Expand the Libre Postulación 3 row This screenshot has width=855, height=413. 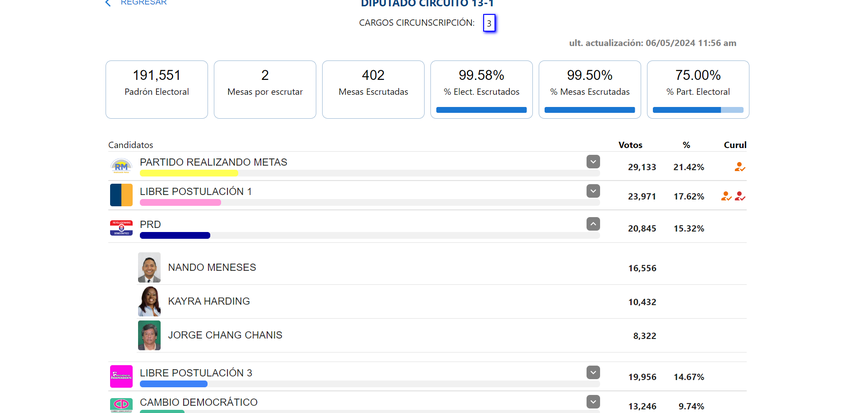pos(593,373)
